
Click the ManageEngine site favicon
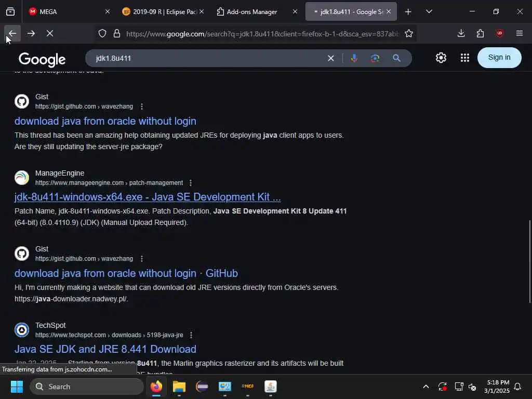pyautogui.click(x=22, y=178)
